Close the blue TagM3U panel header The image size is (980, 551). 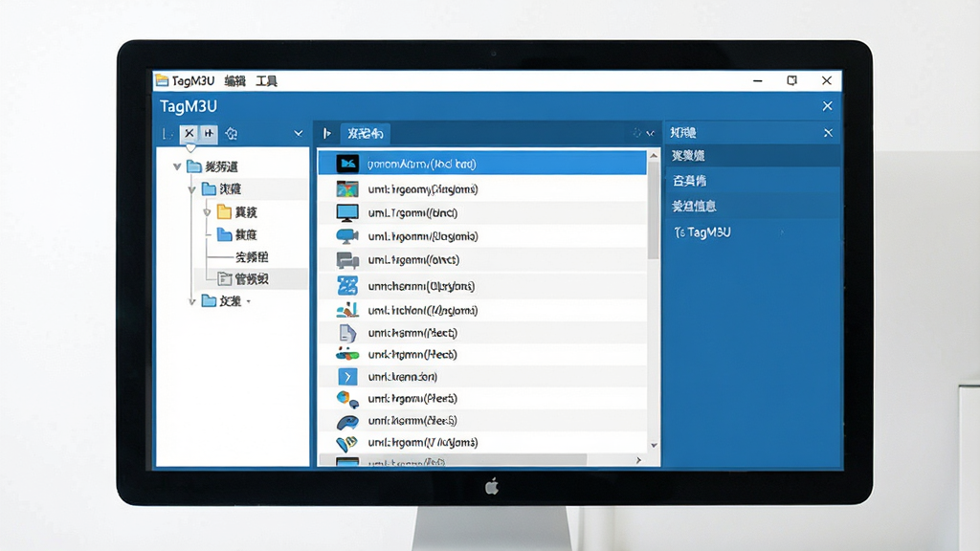(x=828, y=106)
